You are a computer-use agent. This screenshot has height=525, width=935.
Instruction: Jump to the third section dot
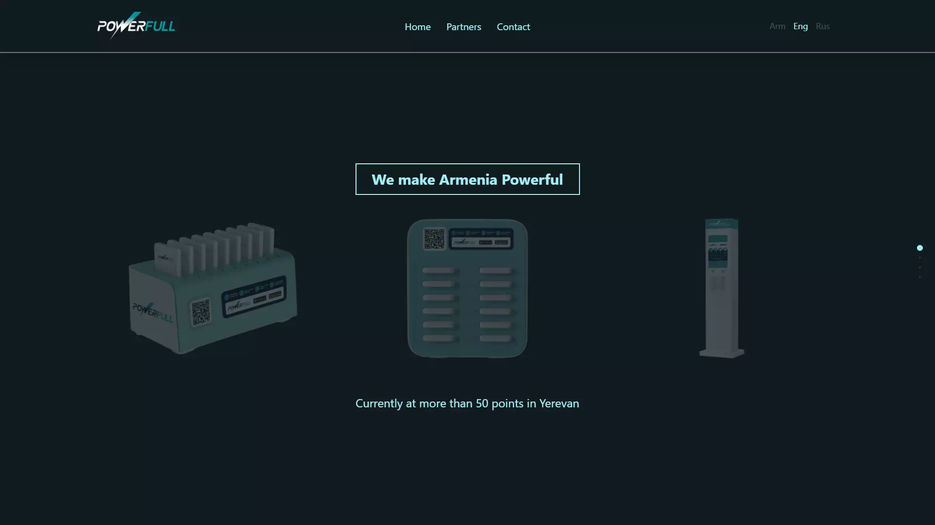click(919, 267)
